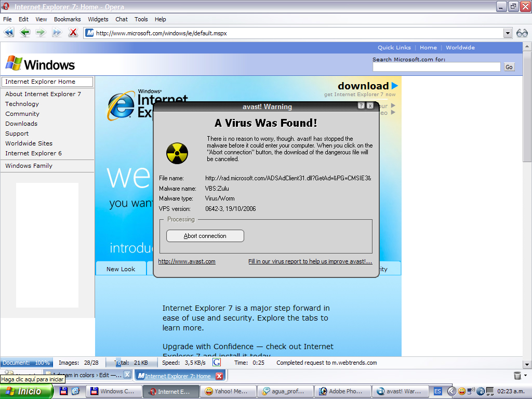
Task: Click the Fast Forward toolbar icon
Action: (57, 33)
